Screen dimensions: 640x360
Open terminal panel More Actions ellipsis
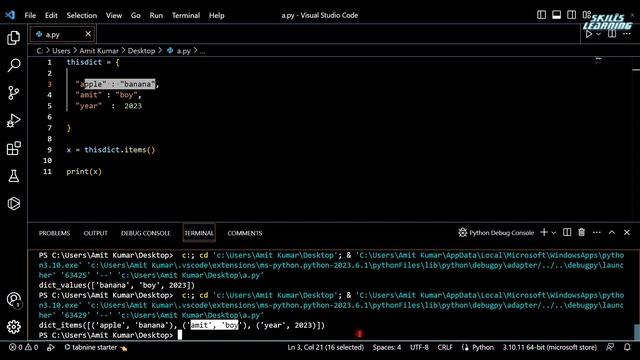597,232
